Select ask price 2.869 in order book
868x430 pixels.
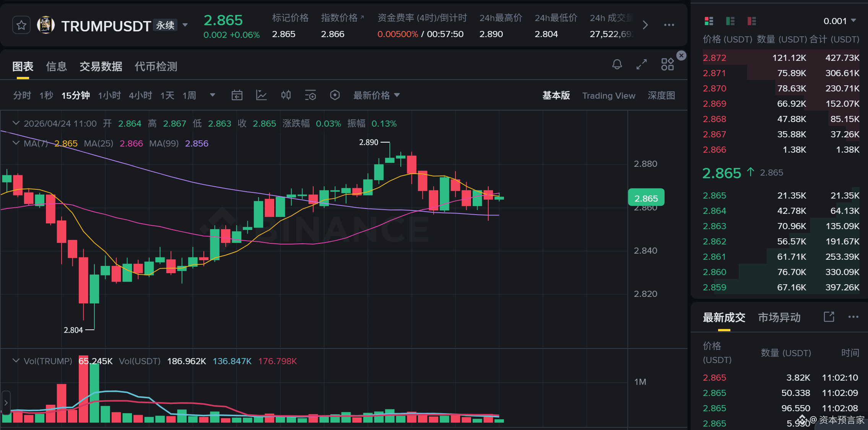coord(714,104)
